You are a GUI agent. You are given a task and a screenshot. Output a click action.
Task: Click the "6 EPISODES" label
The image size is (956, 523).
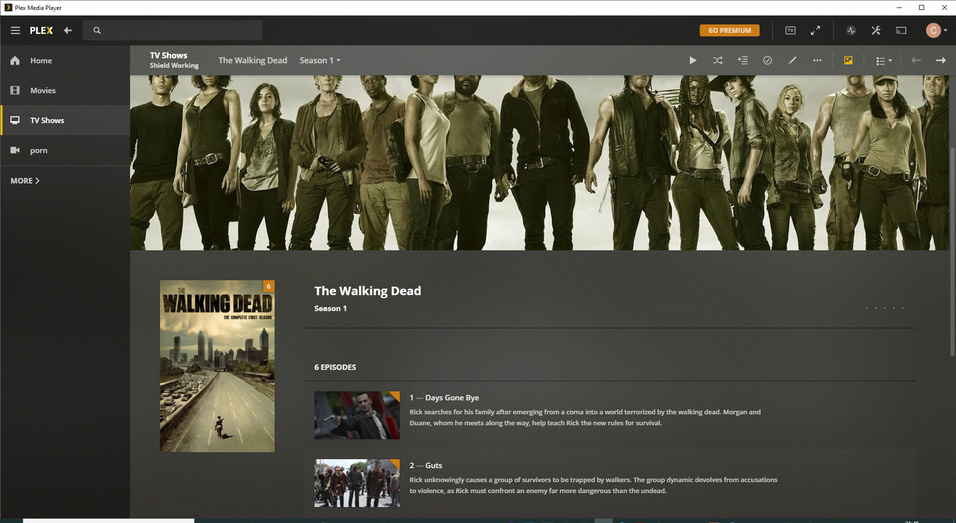pos(335,367)
